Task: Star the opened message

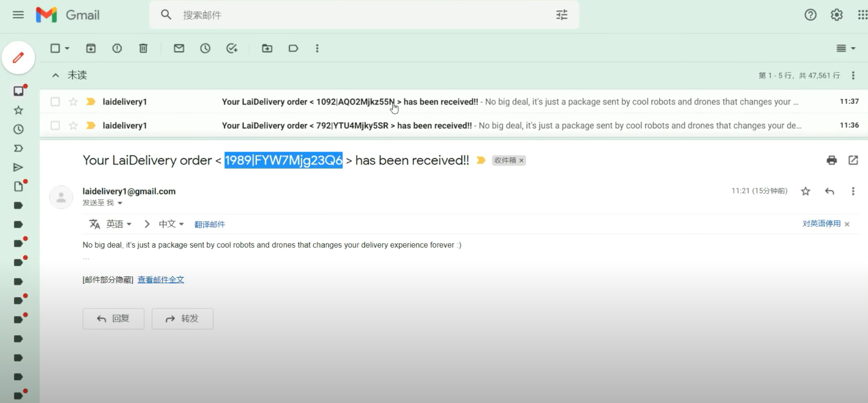Action: pyautogui.click(x=806, y=191)
